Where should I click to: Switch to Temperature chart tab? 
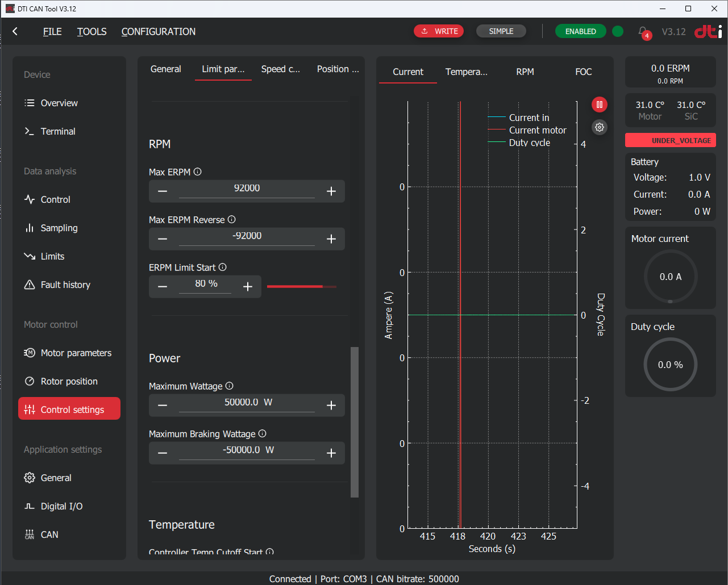[467, 72]
